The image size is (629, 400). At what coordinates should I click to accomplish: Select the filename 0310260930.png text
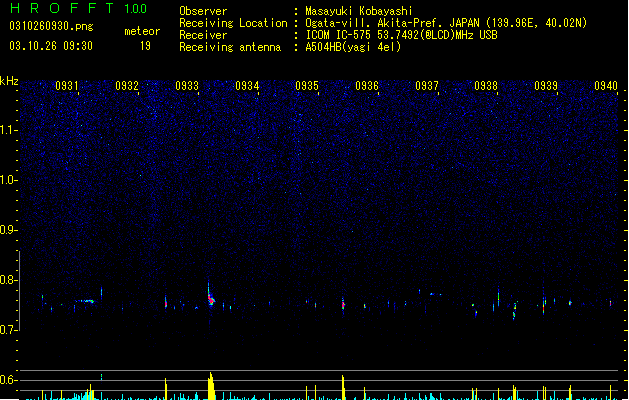pyautogui.click(x=51, y=26)
